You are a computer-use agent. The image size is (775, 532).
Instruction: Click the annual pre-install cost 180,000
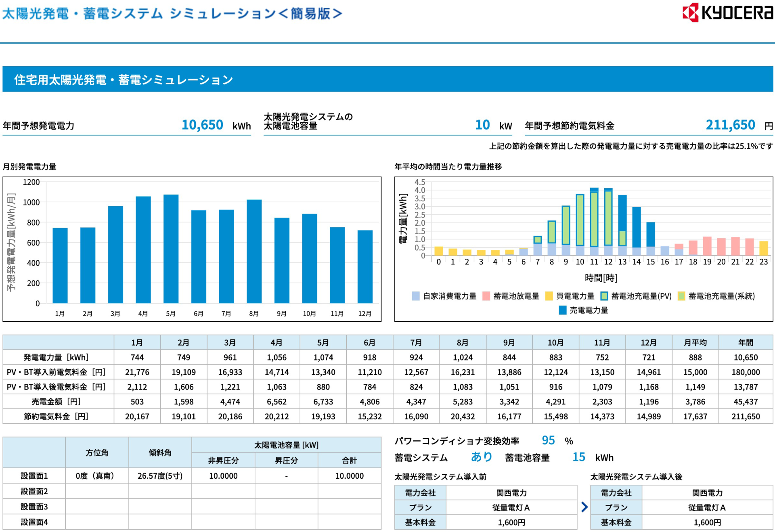pyautogui.click(x=746, y=372)
